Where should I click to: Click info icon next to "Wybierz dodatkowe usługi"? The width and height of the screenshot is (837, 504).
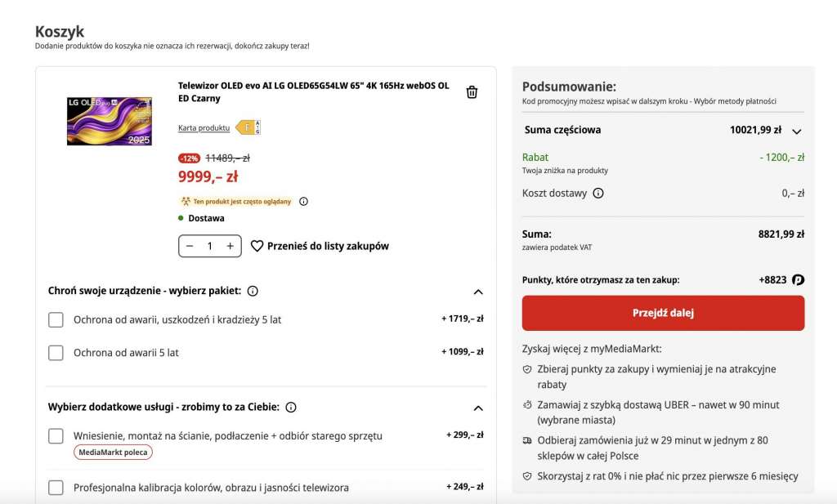[292, 407]
